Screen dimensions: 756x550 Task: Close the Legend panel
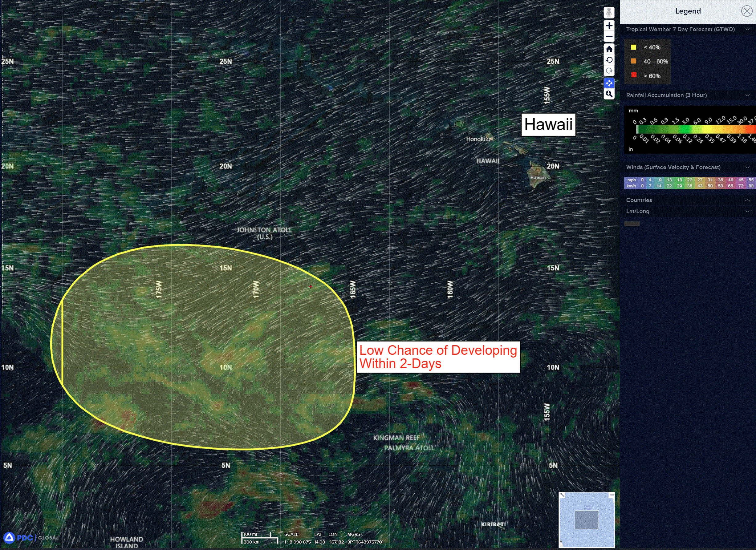point(746,11)
